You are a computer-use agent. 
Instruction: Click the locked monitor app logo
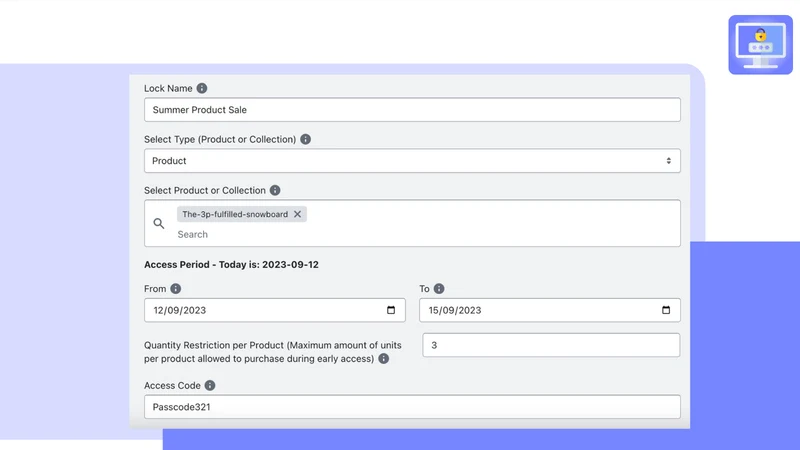(x=760, y=45)
